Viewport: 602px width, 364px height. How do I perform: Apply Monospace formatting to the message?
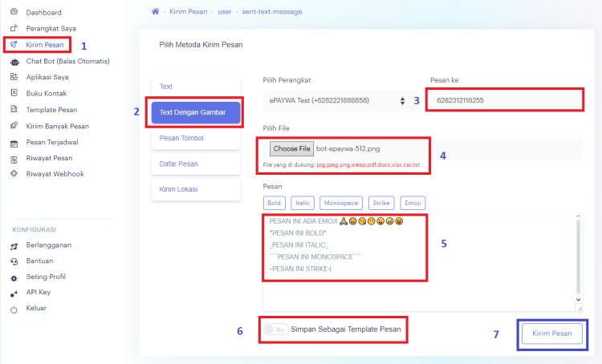coord(341,203)
